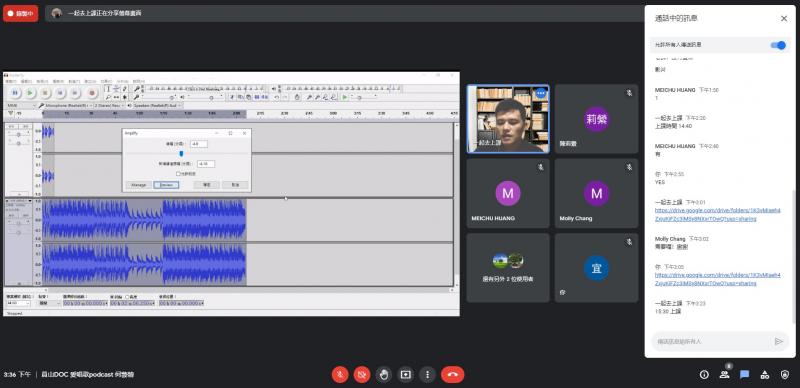Click the tile showing 2 other users
Image resolution: width=800 pixels, height=388 pixels.
tap(508, 268)
